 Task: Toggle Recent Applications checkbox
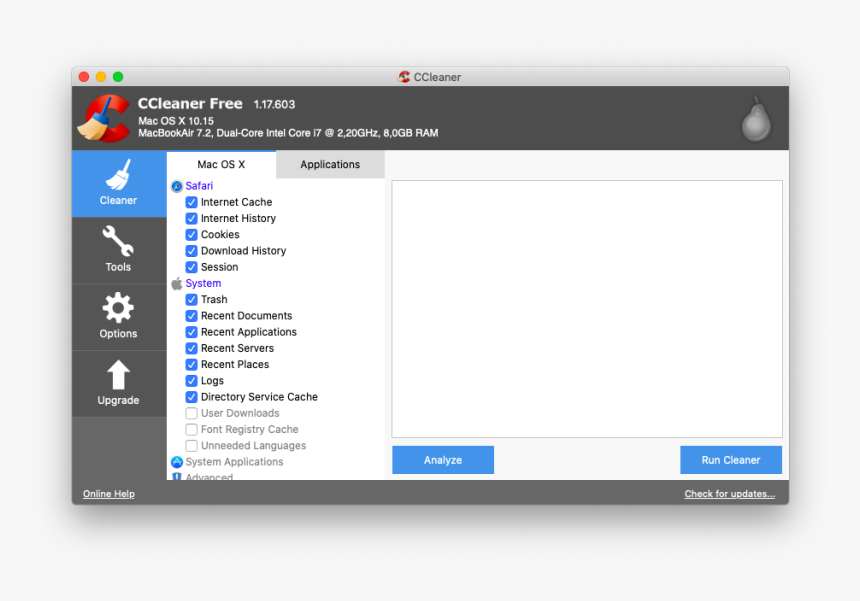(x=191, y=332)
